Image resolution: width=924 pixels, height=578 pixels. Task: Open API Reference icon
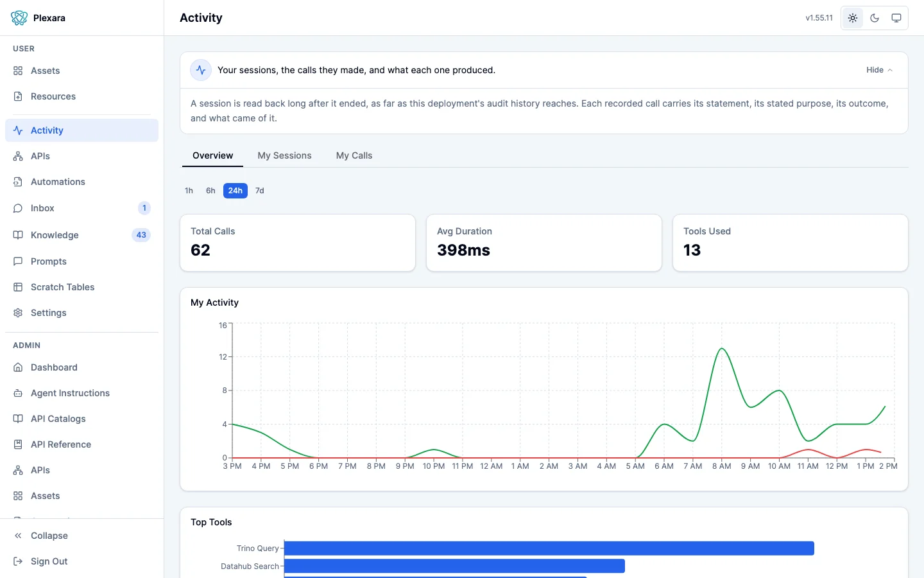click(18, 444)
